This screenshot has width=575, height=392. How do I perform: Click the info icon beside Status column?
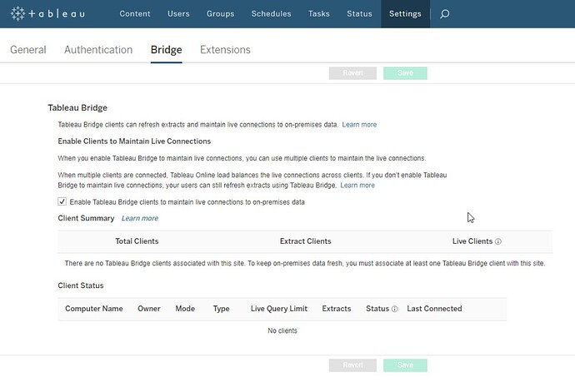click(x=394, y=309)
